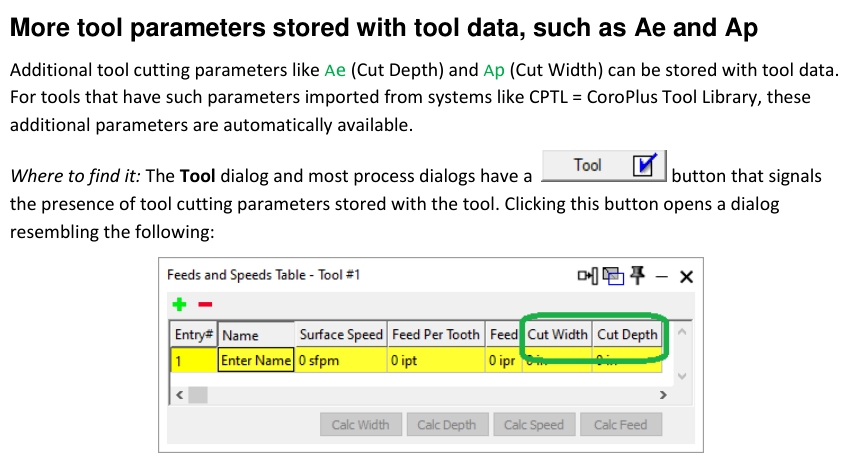
Task: Select the Enter Name cell in row 1
Action: (x=256, y=360)
